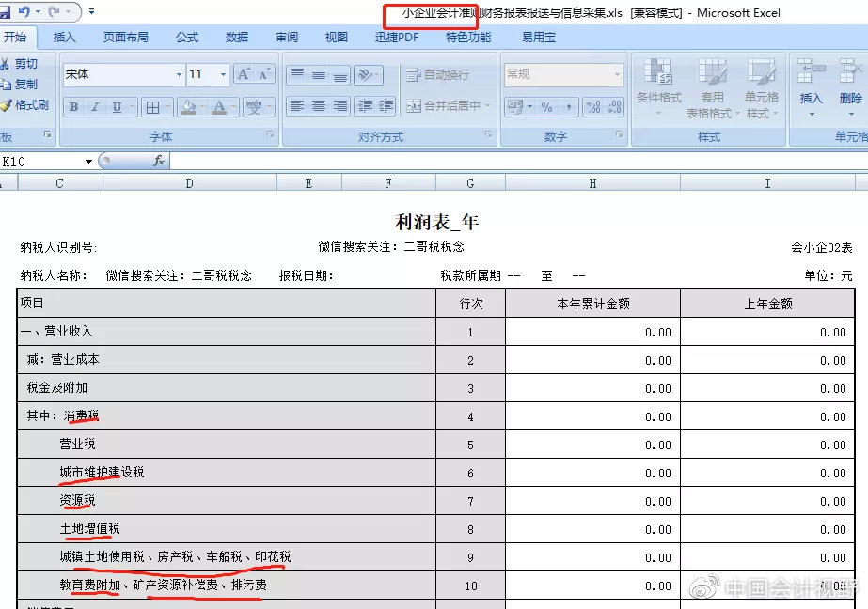The image size is (868, 609).
Task: Increase indent
Action: (x=386, y=105)
